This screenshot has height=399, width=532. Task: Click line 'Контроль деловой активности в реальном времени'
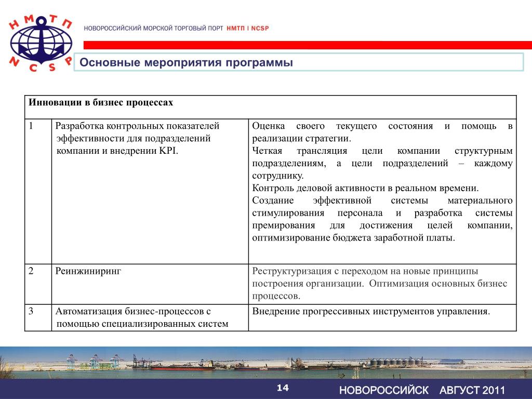[365, 188]
